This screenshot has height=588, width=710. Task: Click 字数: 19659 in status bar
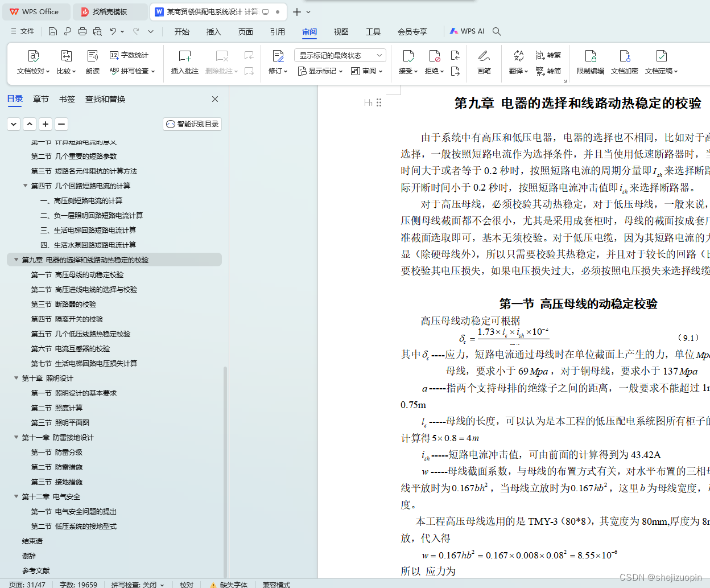click(x=79, y=584)
